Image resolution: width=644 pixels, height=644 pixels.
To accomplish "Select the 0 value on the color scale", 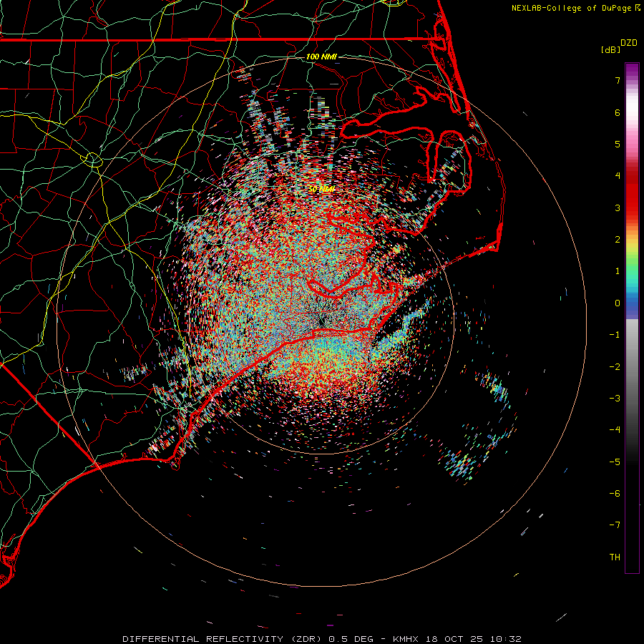I will pos(618,303).
